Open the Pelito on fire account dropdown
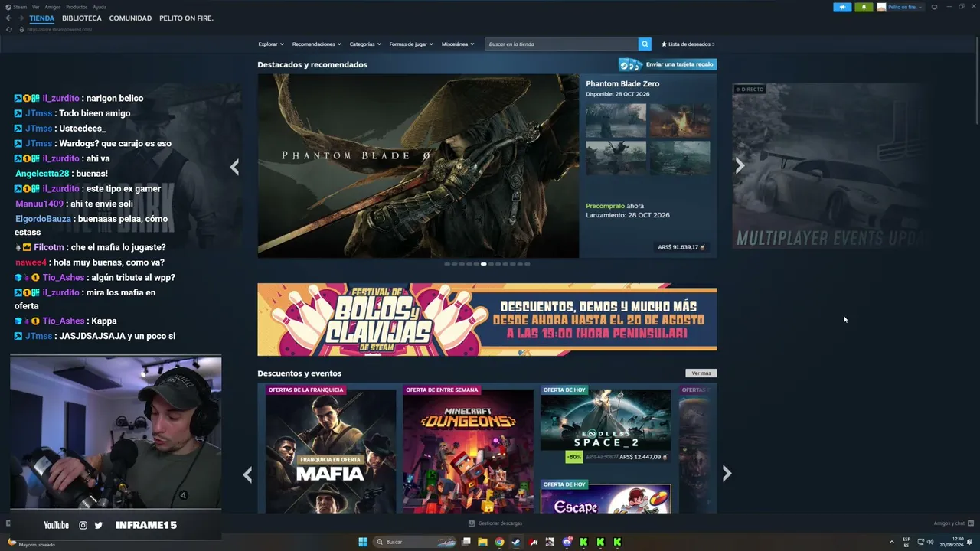The image size is (980, 551). coord(900,7)
